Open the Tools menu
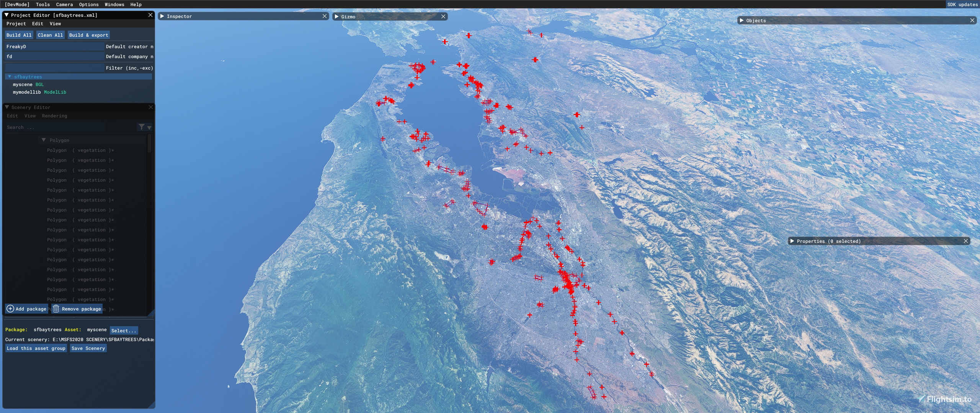The image size is (980, 413). click(x=43, y=4)
